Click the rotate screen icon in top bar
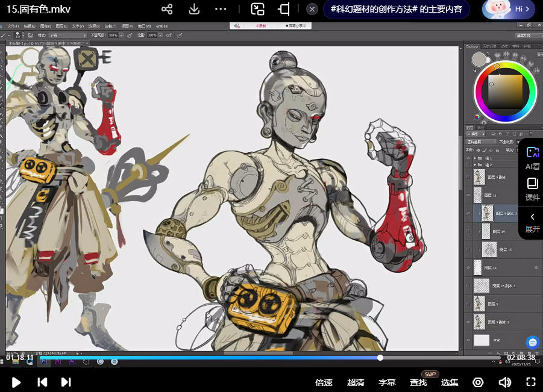This screenshot has height=392, width=543. tap(284, 10)
